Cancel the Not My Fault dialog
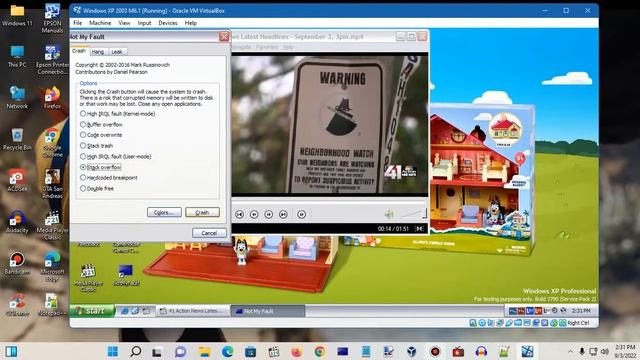Viewport: 640px width, 360px height. click(209, 233)
